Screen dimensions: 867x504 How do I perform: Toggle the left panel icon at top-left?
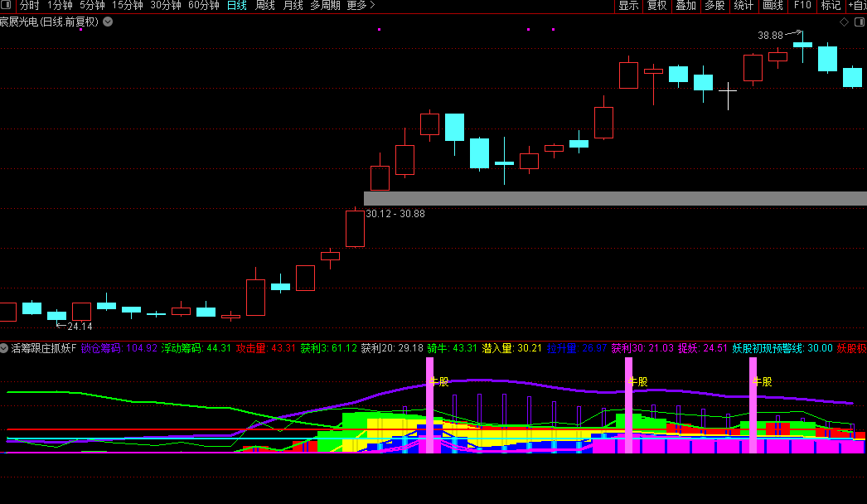coord(6,5)
